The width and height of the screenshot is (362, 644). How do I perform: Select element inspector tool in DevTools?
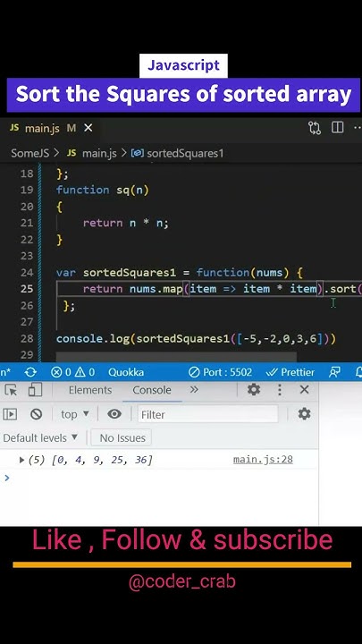11,390
